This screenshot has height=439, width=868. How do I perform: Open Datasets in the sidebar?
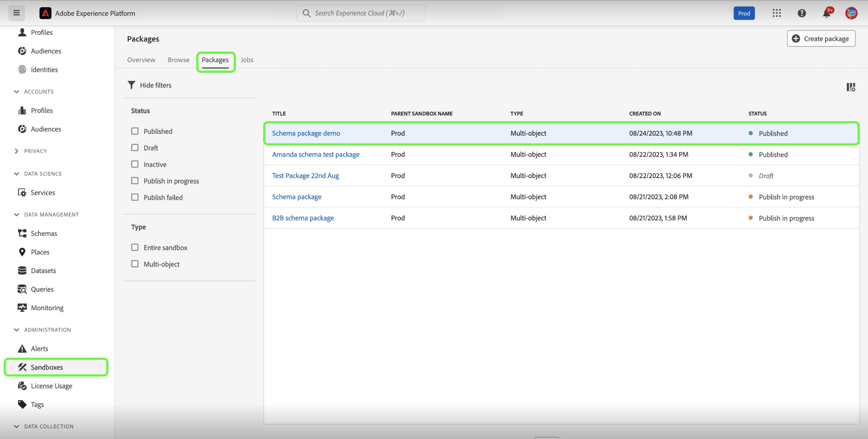point(43,270)
